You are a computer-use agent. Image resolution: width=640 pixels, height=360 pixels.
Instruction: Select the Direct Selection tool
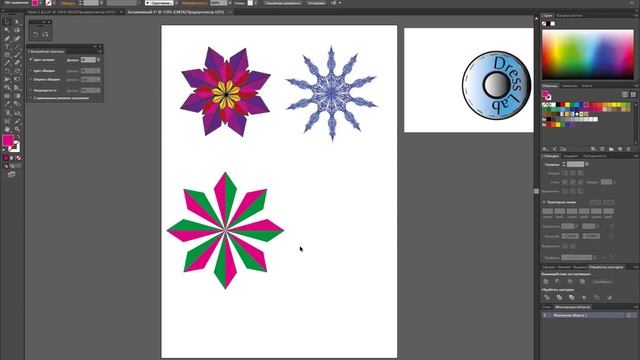(17, 22)
